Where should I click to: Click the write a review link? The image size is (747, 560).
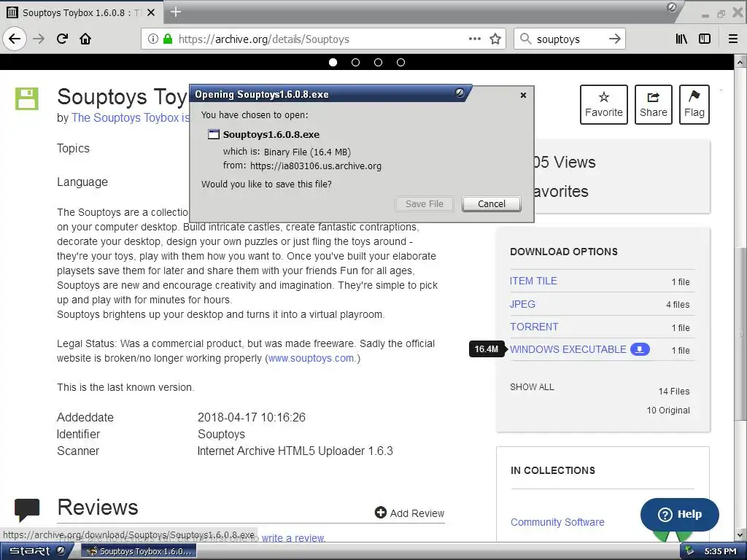[293, 538]
